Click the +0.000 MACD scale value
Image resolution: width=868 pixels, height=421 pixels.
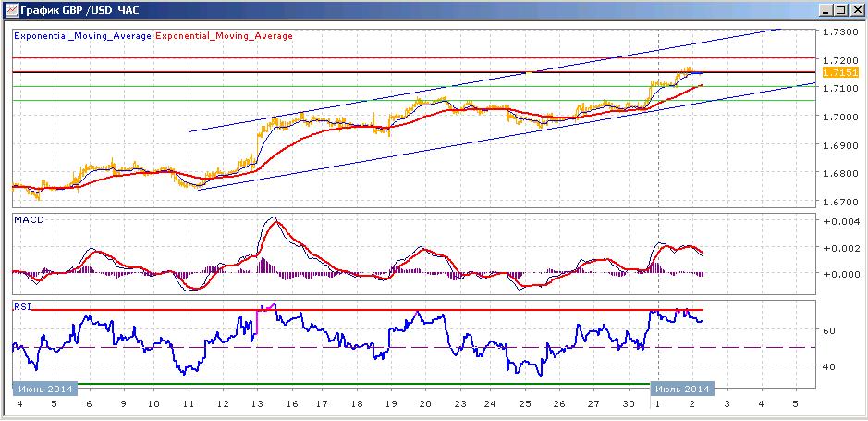tap(840, 274)
